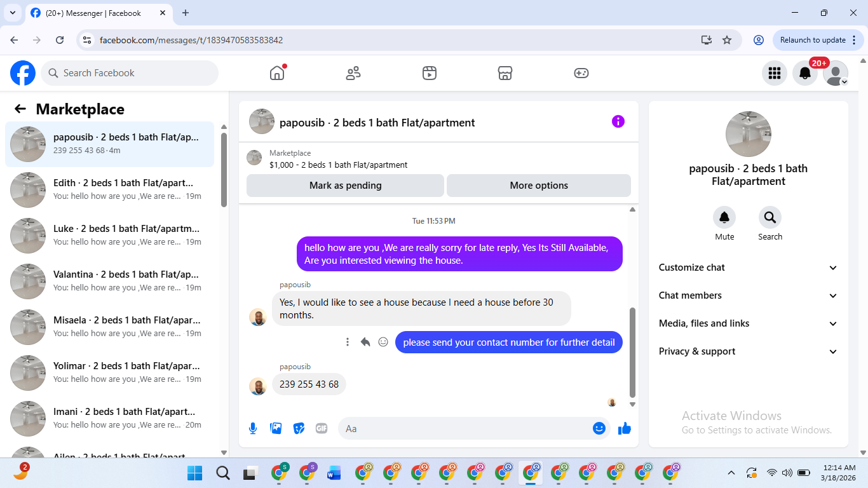Click Relaunch to update in Chrome

[x=819, y=40]
